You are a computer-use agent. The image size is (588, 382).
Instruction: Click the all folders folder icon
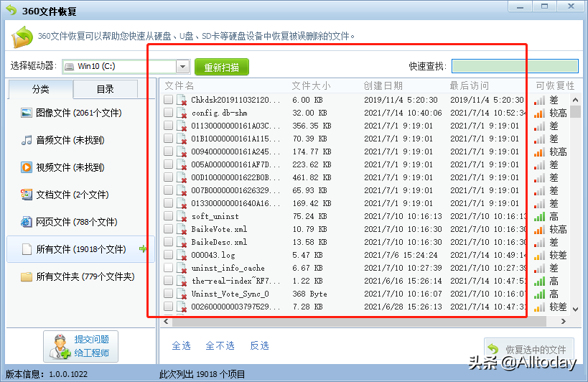tap(27, 276)
